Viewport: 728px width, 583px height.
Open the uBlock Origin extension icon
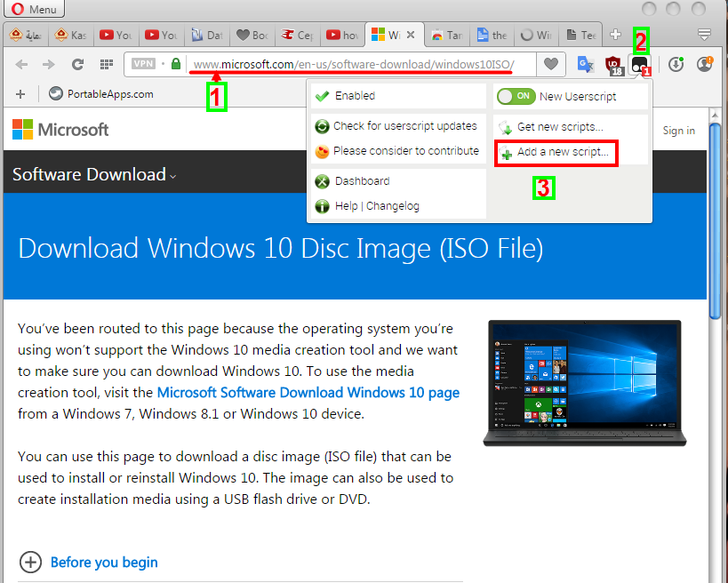[x=613, y=65]
